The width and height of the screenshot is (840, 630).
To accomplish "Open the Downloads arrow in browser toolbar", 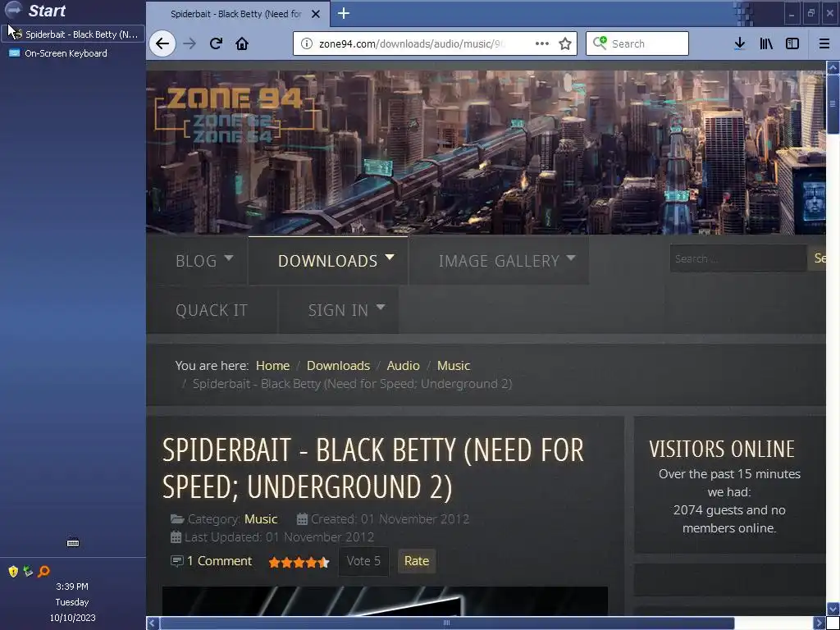I will pos(739,43).
